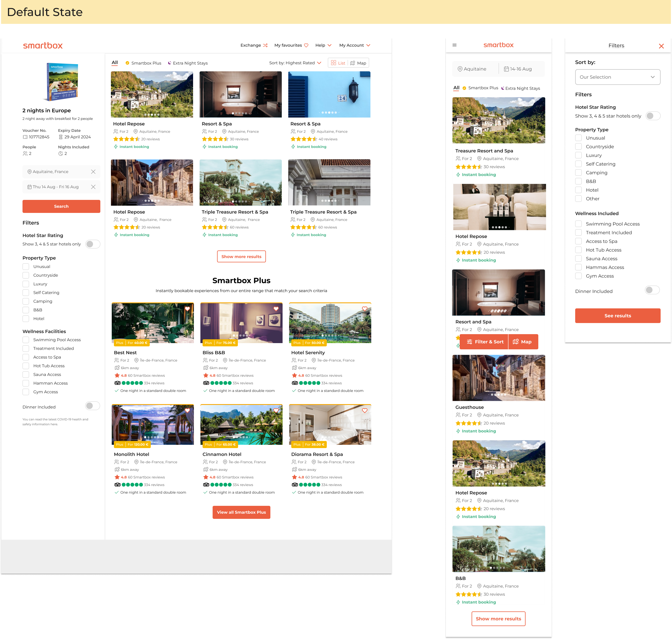Click View all Smartbox Plus button

click(x=241, y=512)
